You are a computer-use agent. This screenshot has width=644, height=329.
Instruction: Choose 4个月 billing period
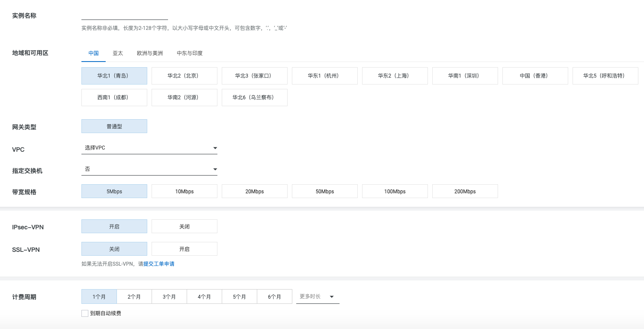click(x=204, y=296)
